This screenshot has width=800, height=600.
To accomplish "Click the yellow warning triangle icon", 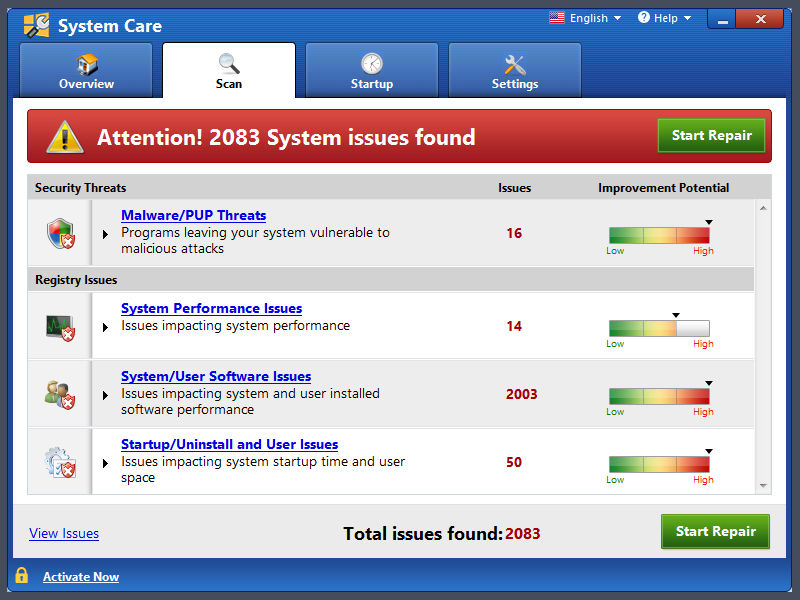I will click(64, 136).
